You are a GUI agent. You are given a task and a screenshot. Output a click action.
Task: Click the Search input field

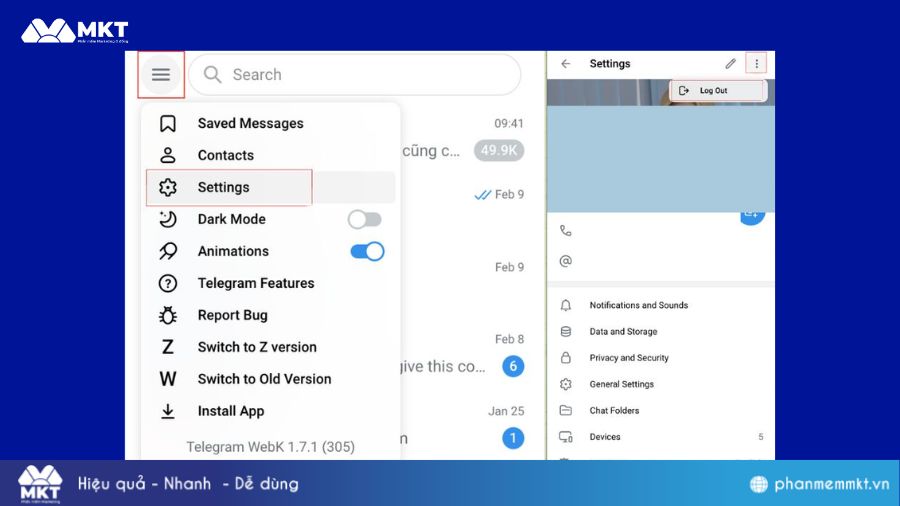[x=355, y=75]
